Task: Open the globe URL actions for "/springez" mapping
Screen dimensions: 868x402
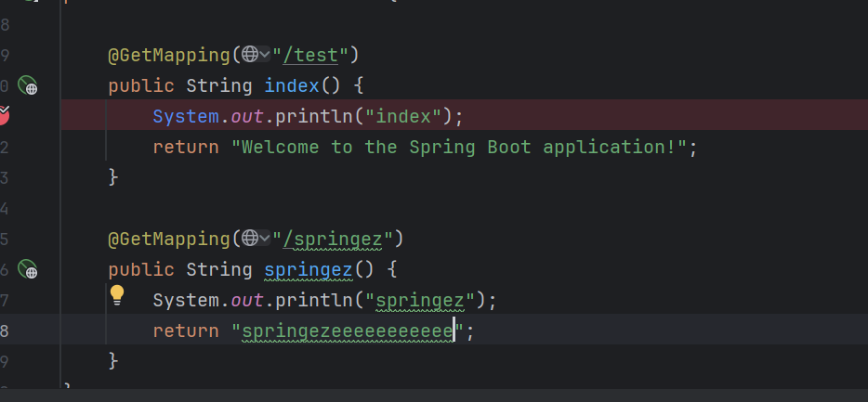Action: (256, 239)
